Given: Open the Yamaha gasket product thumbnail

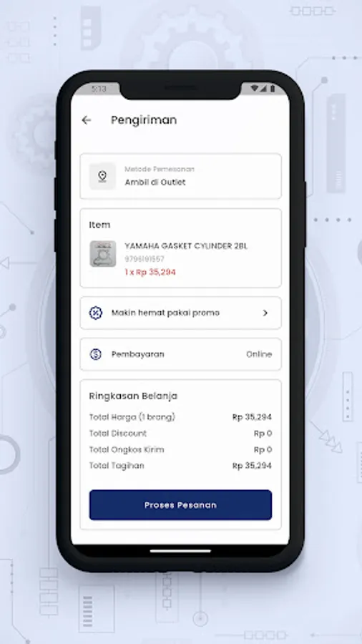Looking at the screenshot, I should [103, 254].
